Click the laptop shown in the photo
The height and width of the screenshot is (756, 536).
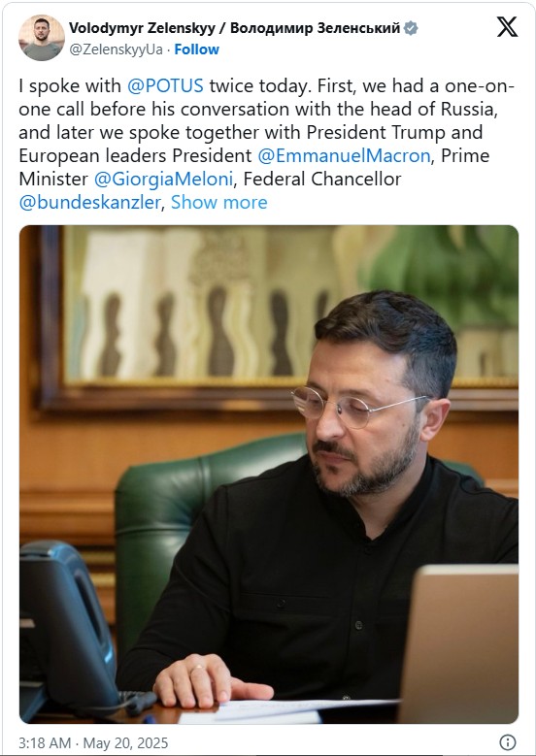coord(459,643)
